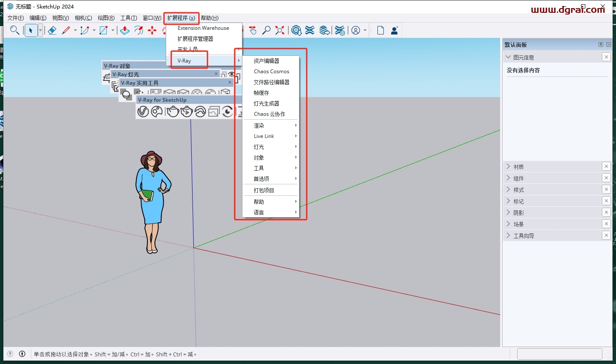The width and height of the screenshot is (616, 364).
Task: Expand the 样式 panel
Action: (x=508, y=189)
